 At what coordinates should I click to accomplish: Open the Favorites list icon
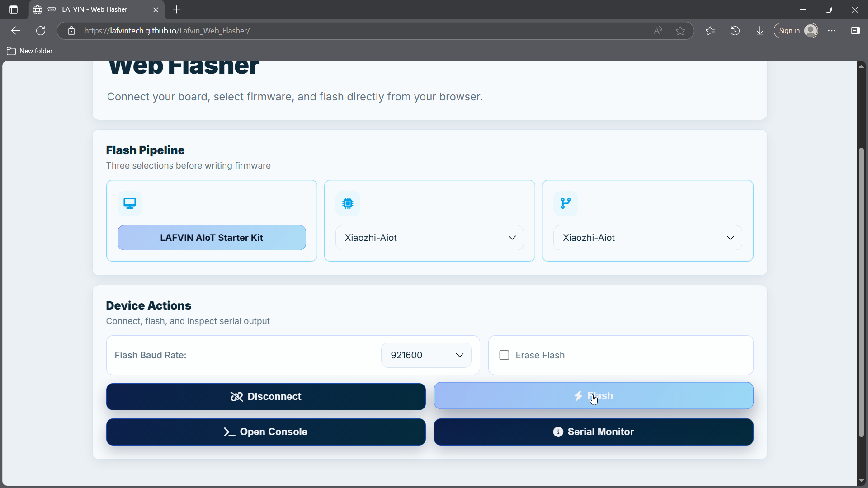click(x=710, y=31)
